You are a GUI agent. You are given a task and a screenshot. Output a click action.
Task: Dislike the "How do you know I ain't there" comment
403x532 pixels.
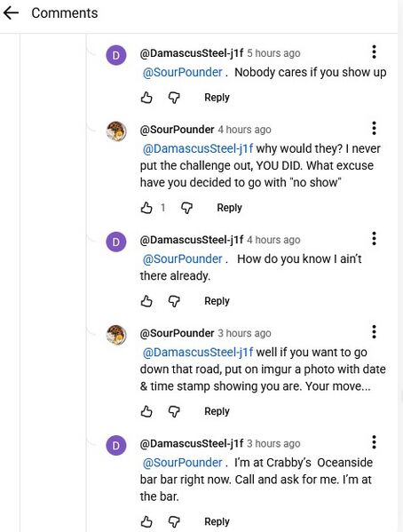pos(174,301)
